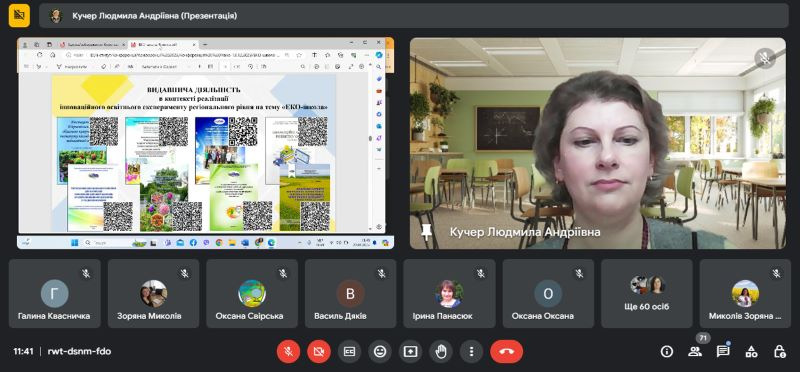Screen dimensions: 800x372
Task: Click Facebook icon in shared screen taskbar
Action: [x=193, y=243]
